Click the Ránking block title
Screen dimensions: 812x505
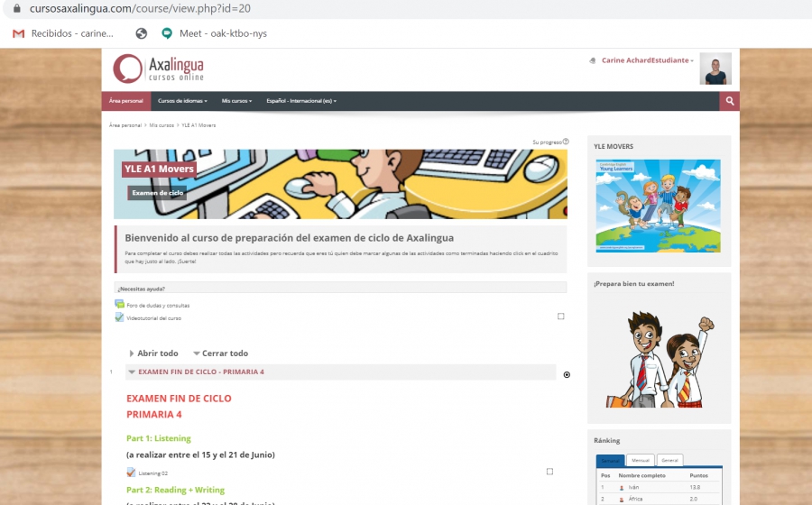point(607,441)
